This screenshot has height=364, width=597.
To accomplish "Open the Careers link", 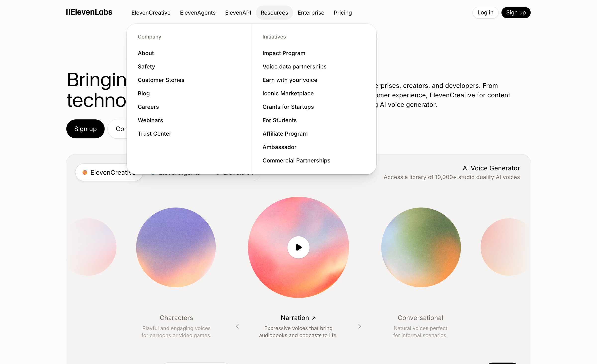I will (x=148, y=107).
